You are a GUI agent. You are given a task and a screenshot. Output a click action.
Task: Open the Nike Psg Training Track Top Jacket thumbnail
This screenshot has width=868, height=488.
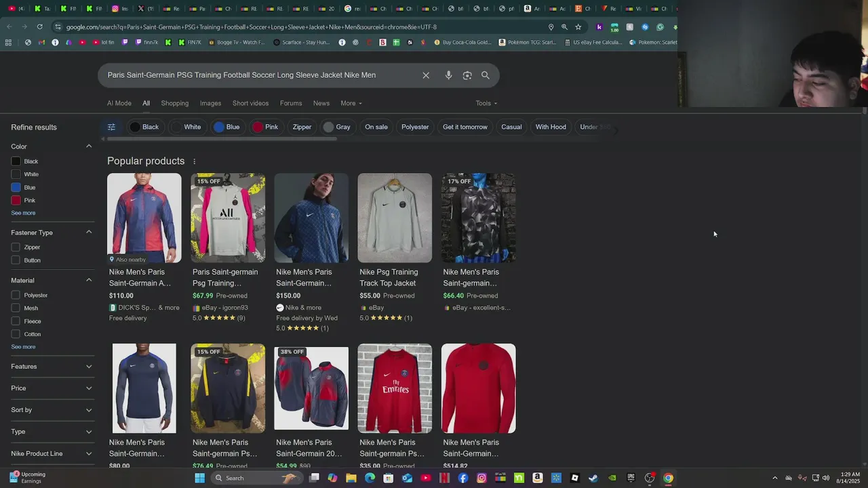point(395,218)
